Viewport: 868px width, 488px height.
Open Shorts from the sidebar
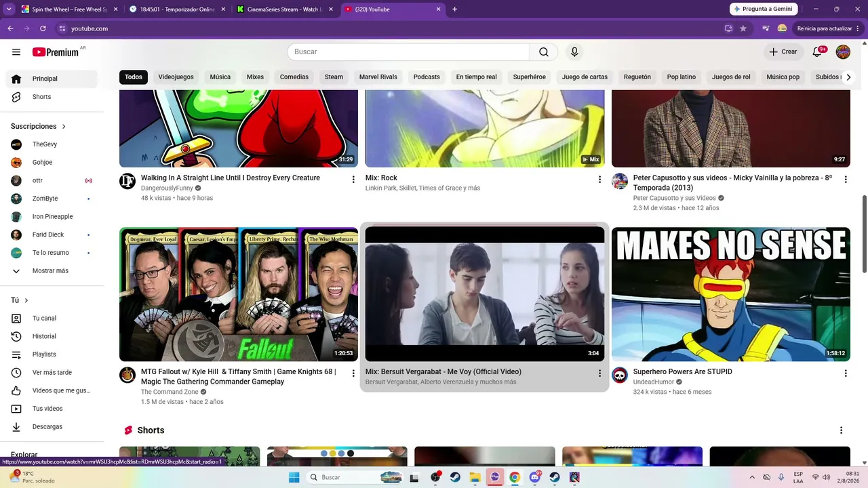click(x=52, y=97)
